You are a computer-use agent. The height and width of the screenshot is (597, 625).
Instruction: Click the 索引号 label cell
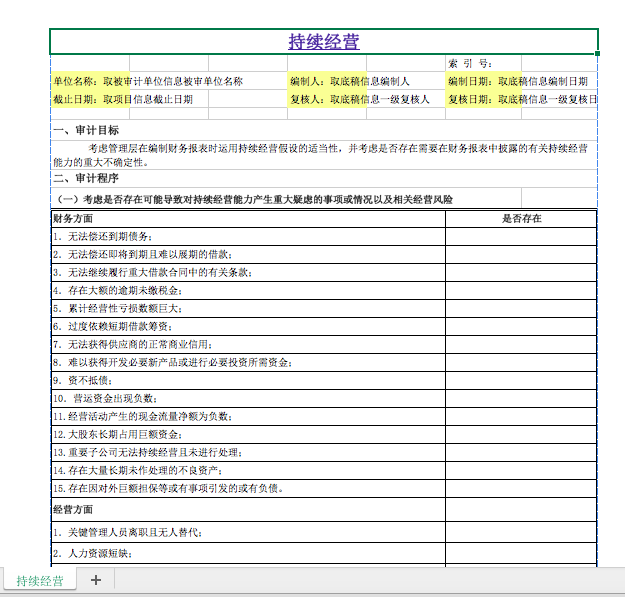(483, 63)
